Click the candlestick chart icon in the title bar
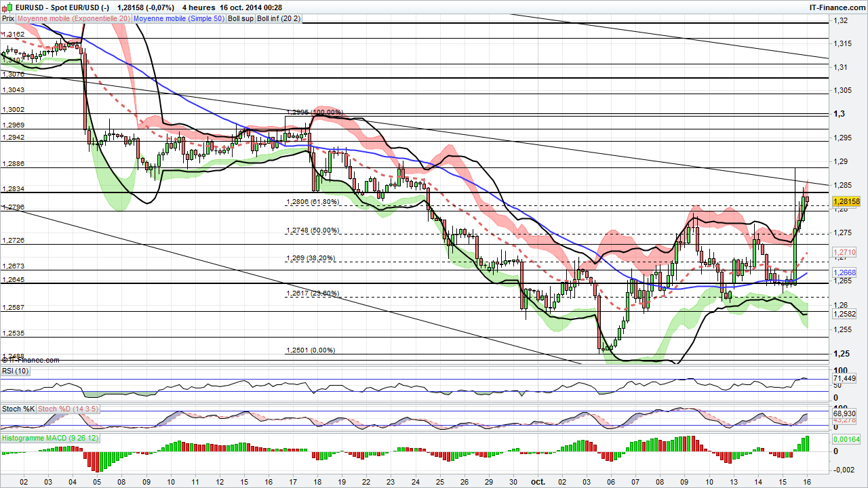The height and width of the screenshot is (488, 868). point(4,7)
